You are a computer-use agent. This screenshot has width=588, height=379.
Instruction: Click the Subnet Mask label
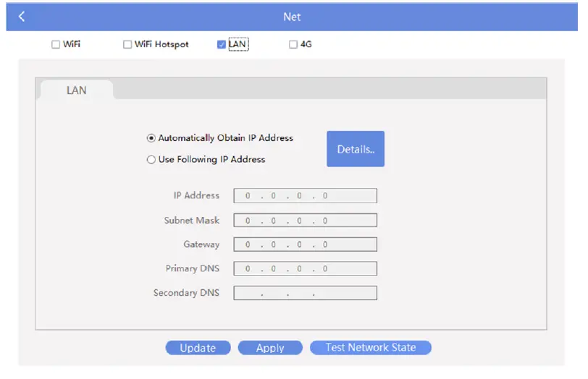point(192,221)
